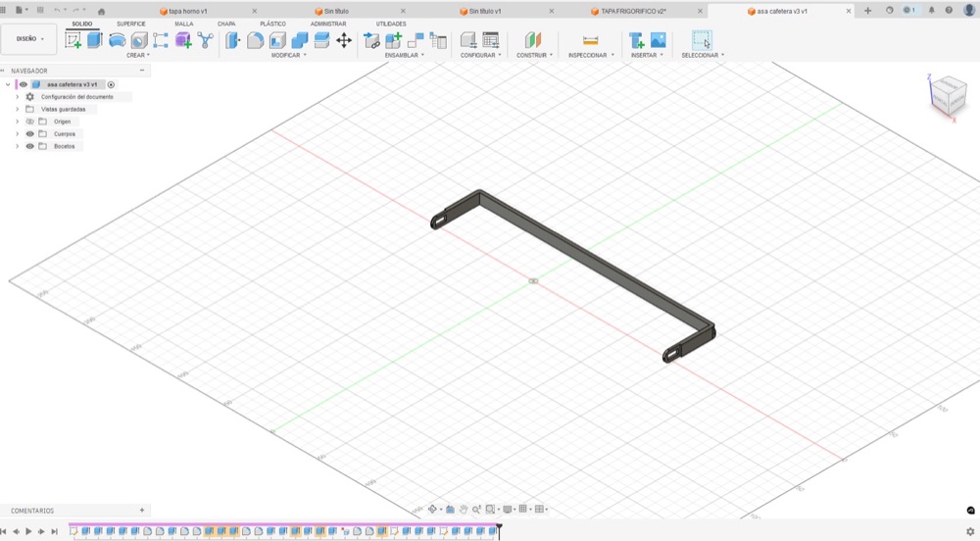Collapse the asa cafetera v3 v1 root node
The image size is (980, 541).
[x=8, y=84]
